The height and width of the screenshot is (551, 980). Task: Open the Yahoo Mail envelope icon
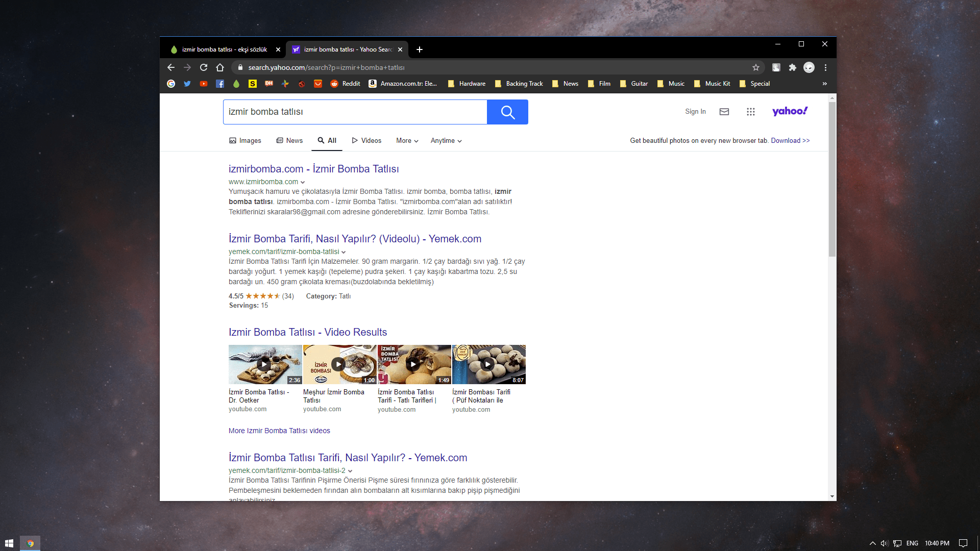point(724,112)
